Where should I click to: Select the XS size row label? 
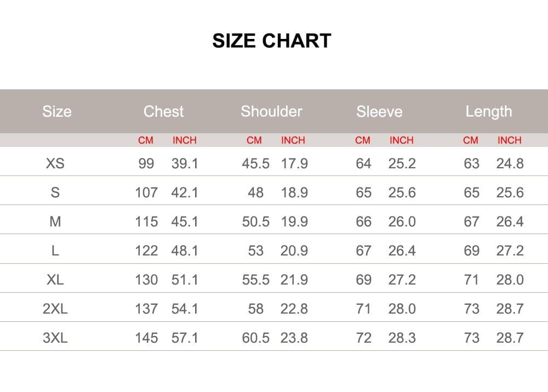tap(55, 163)
